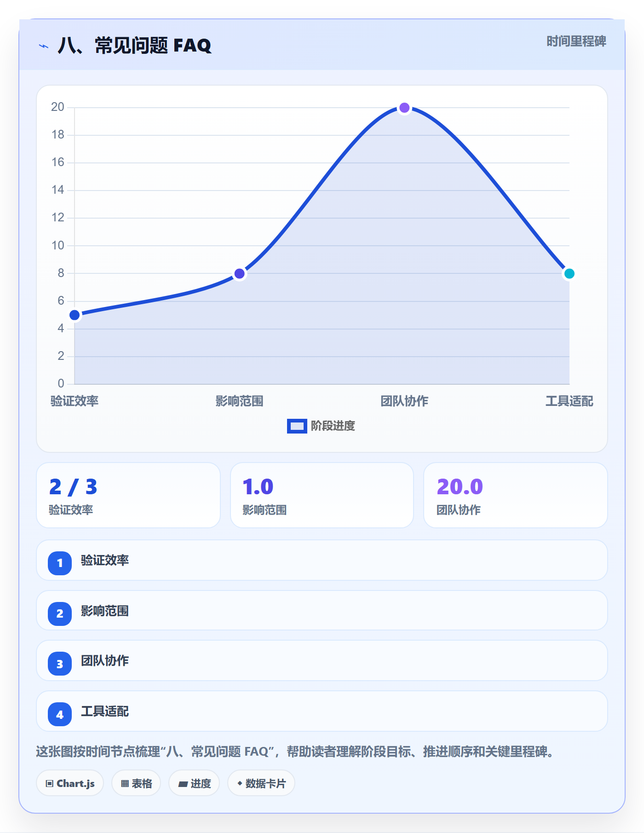Click the 表格 tag chip
The width and height of the screenshot is (644, 833).
(x=136, y=783)
